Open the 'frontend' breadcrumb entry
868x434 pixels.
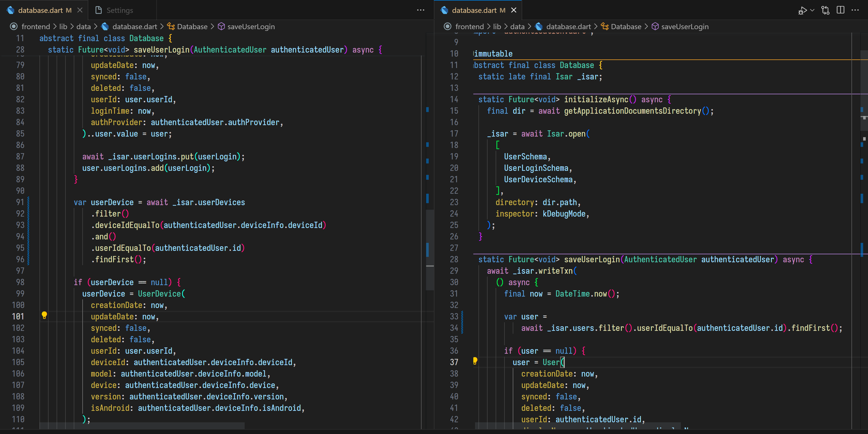point(35,27)
